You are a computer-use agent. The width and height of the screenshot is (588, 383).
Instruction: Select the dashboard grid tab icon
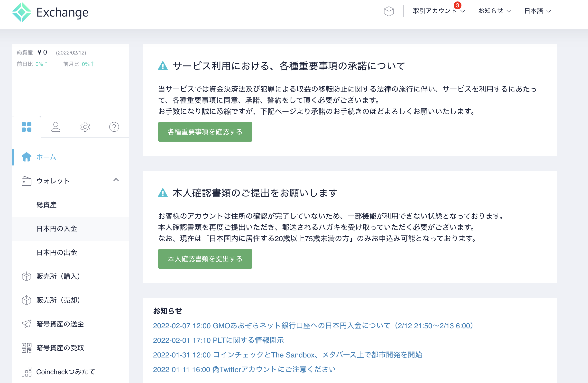click(x=27, y=127)
